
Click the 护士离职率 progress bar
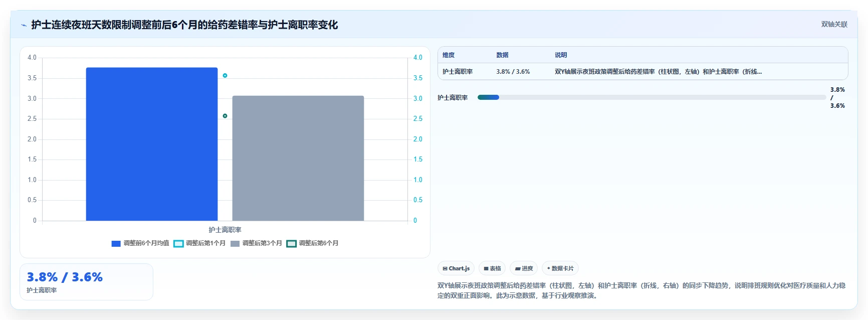tap(652, 97)
